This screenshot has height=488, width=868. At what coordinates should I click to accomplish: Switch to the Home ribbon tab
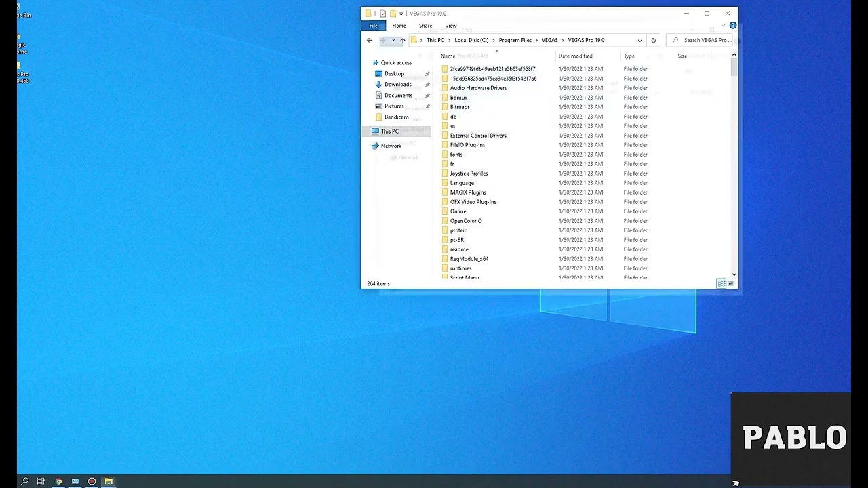[x=399, y=26]
